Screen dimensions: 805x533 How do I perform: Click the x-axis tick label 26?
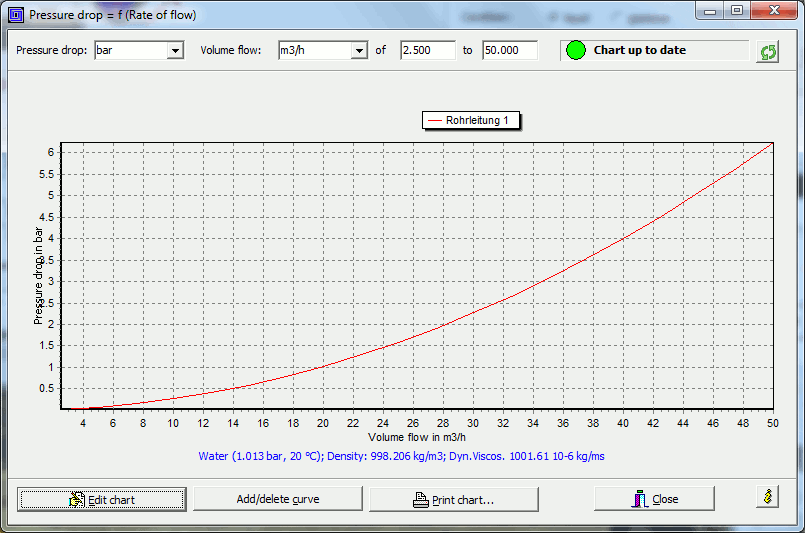[413, 423]
